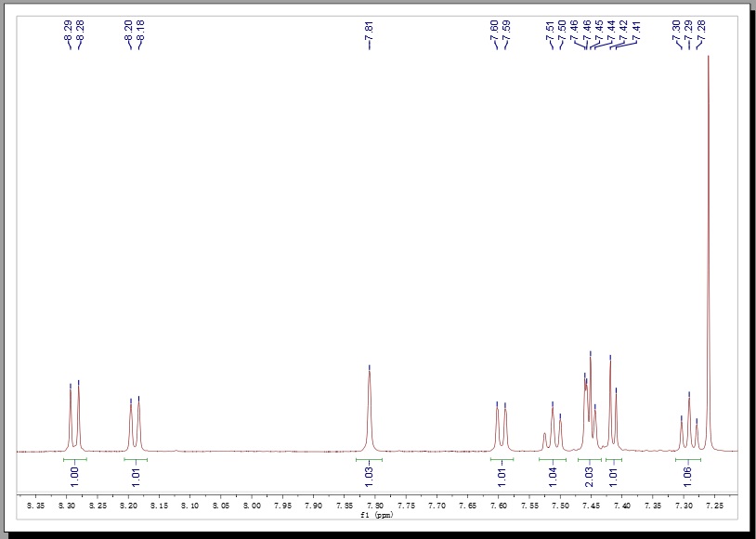Click the 7.75 axis tick label
Image resolution: width=756 pixels, height=539 pixels.
pos(406,506)
